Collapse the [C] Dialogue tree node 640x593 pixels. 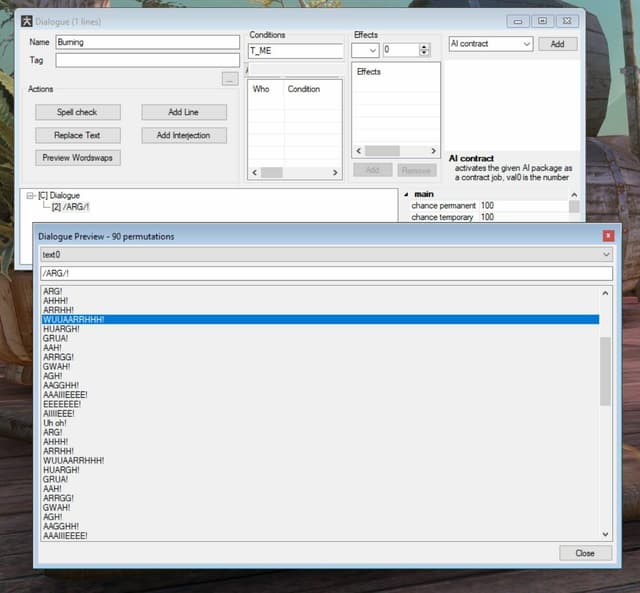point(30,196)
